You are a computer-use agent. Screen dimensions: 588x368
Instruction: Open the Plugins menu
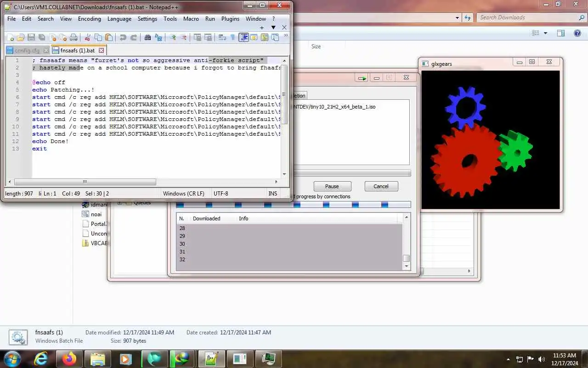[230, 19]
